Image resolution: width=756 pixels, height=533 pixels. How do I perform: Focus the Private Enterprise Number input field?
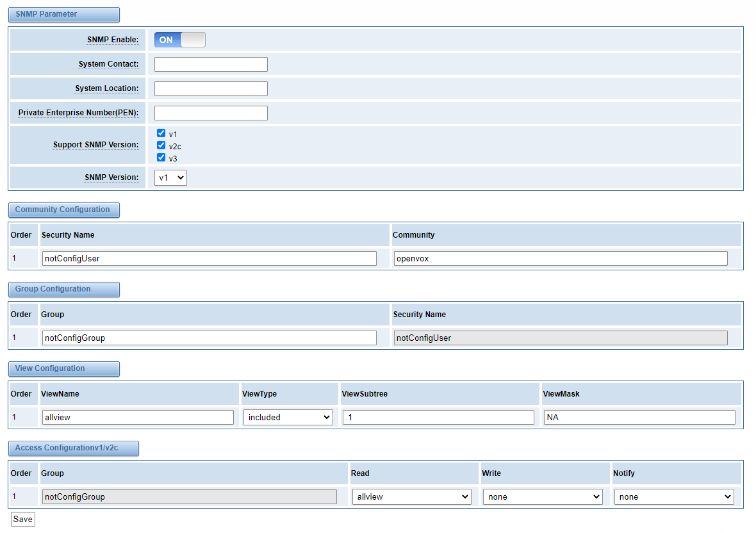click(x=211, y=113)
